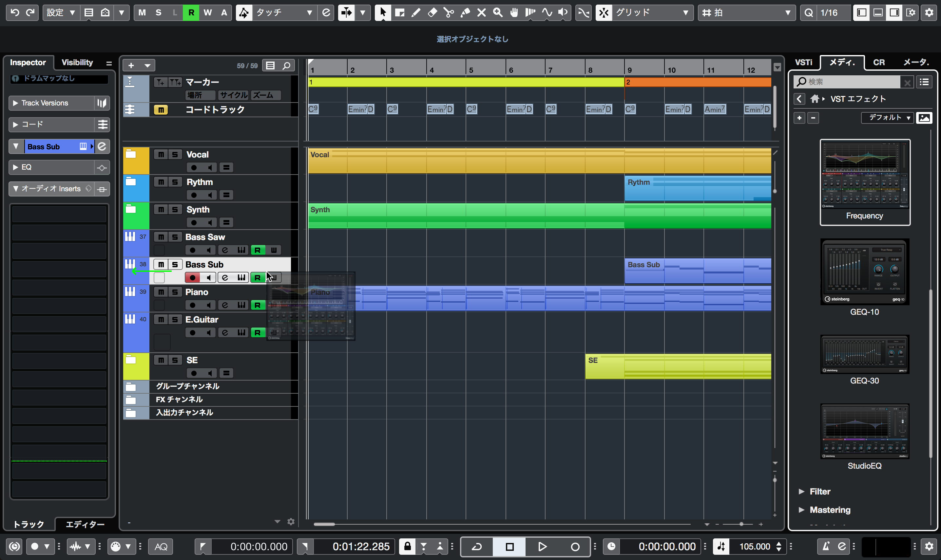Select the GEQ-10 plugin thumbnail
Screen dimensions: 941x560
(864, 272)
